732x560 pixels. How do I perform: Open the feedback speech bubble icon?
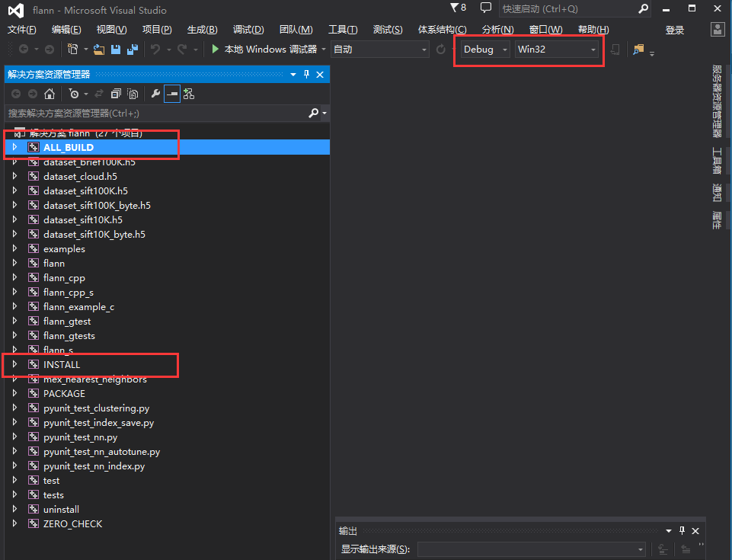coord(486,8)
